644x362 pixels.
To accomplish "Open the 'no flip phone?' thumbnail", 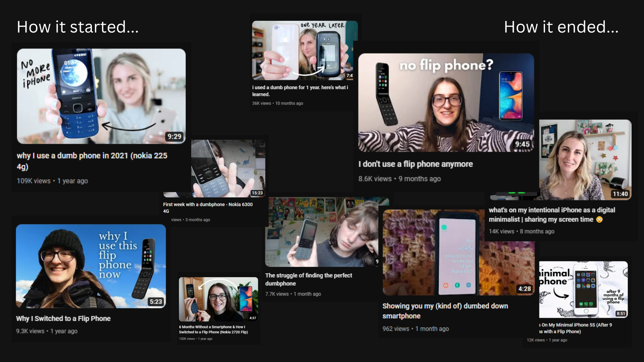I will (446, 102).
